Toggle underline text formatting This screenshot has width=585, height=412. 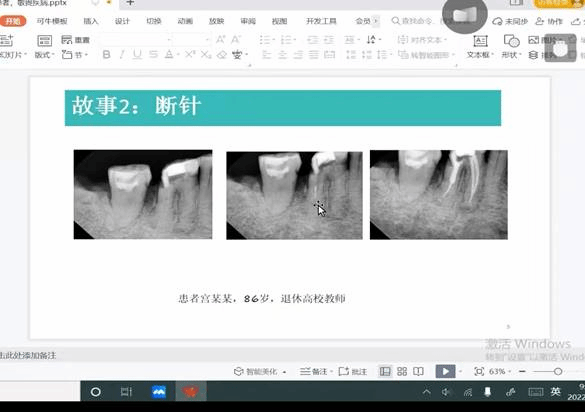pos(137,55)
